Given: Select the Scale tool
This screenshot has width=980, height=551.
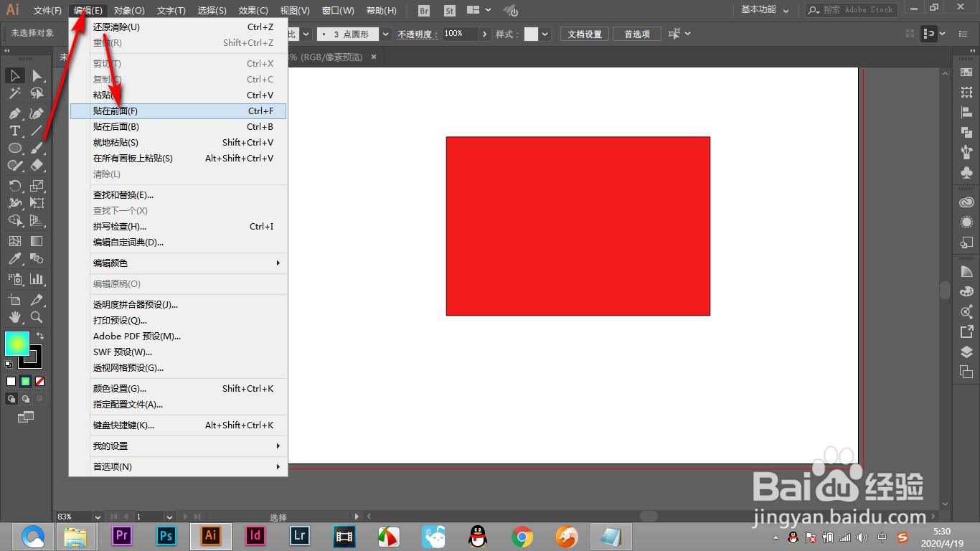Looking at the screenshot, I should 37,186.
